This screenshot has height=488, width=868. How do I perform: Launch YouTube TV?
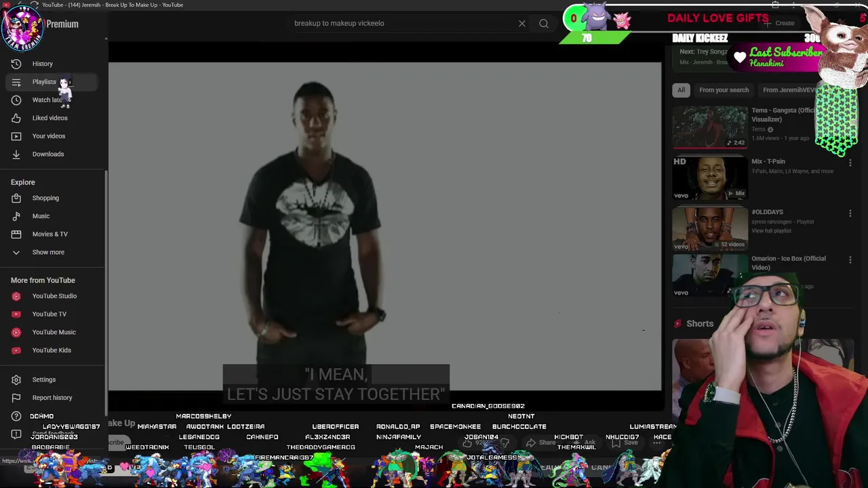click(52, 314)
